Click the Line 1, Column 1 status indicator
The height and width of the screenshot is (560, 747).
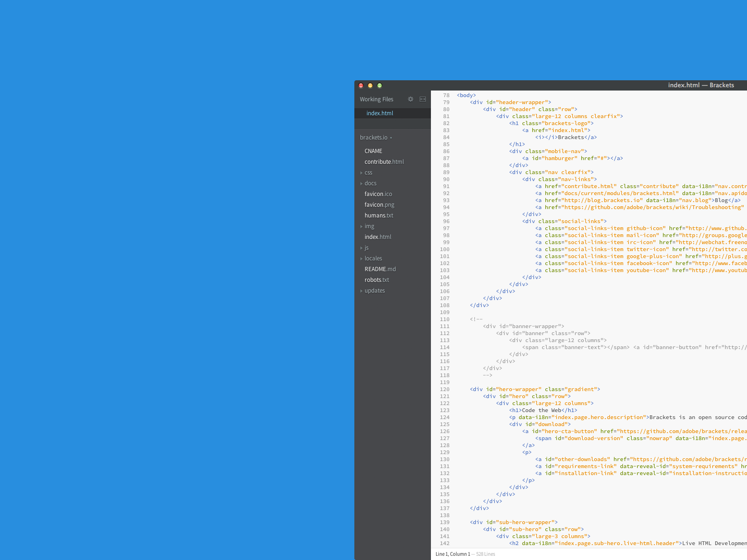pos(452,554)
